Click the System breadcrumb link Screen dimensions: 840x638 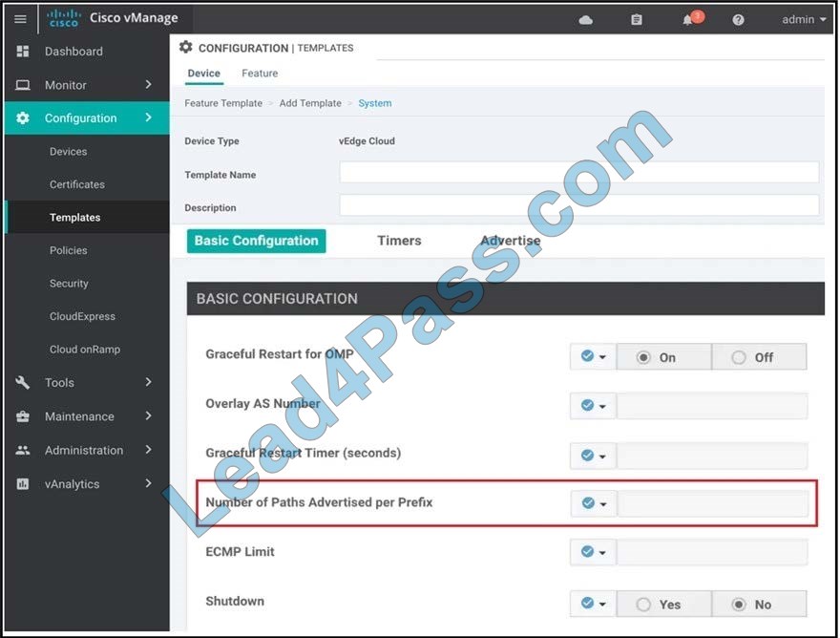(x=375, y=103)
